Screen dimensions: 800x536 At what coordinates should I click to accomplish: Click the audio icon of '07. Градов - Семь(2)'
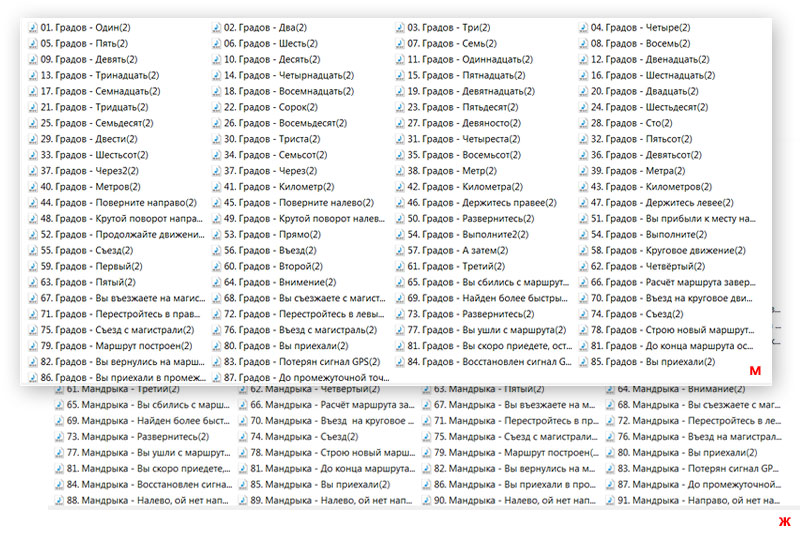click(400, 43)
